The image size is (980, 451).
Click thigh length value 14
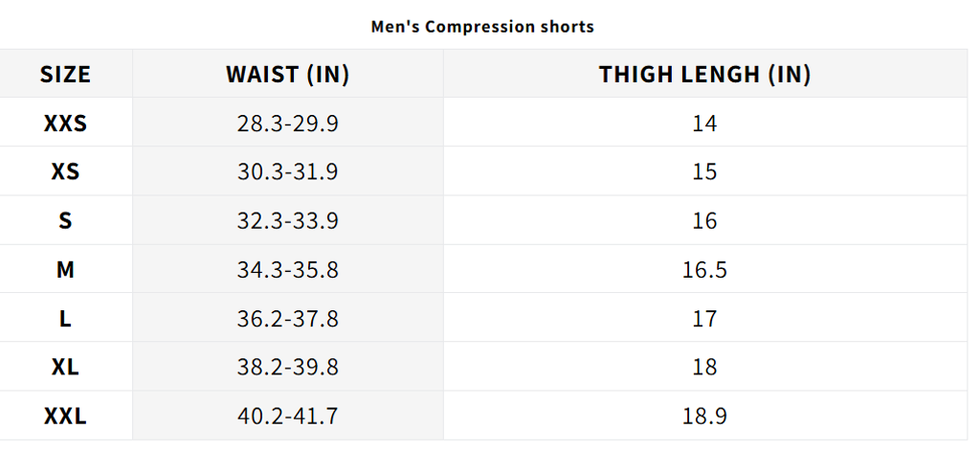704,124
